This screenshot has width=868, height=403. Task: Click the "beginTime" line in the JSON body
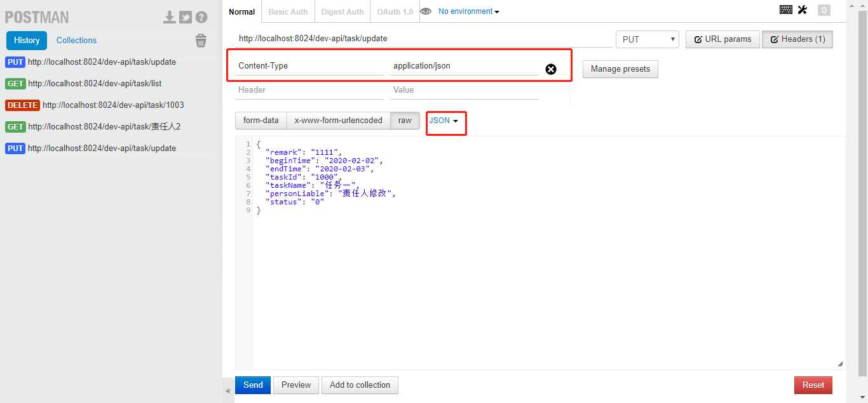pyautogui.click(x=324, y=161)
